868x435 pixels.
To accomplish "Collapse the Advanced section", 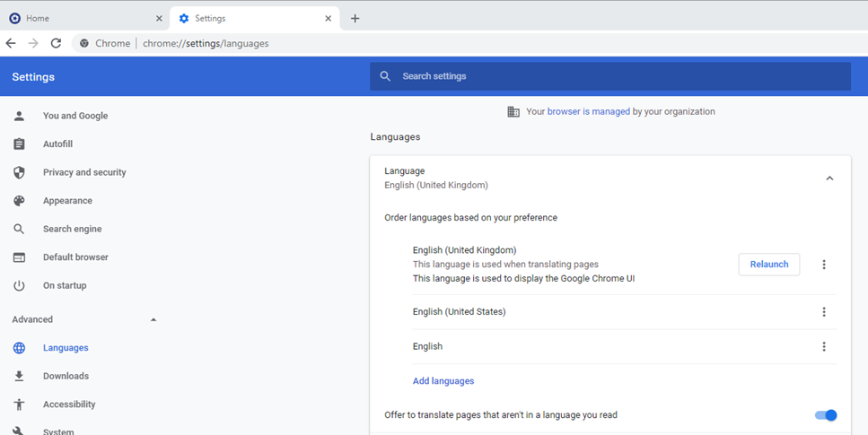I will click(153, 319).
